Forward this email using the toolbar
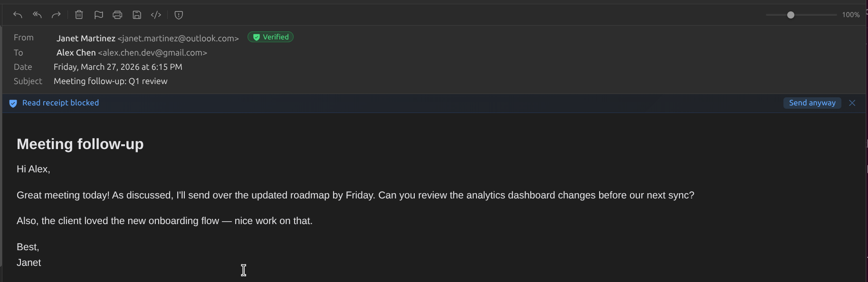868x282 pixels. (56, 15)
